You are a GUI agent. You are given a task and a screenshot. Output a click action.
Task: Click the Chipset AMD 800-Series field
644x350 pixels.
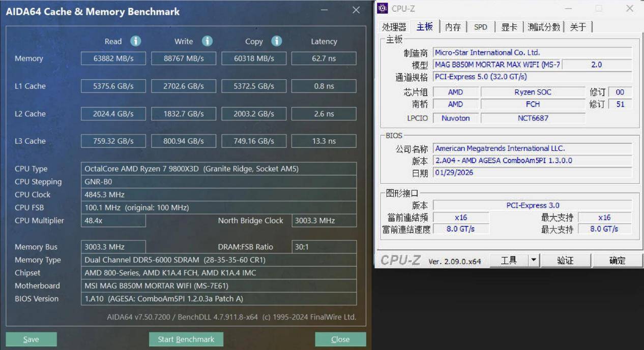pos(219,273)
